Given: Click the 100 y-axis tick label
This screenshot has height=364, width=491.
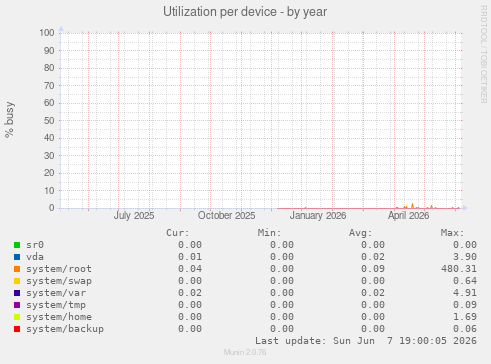Looking at the screenshot, I should 47,33.
